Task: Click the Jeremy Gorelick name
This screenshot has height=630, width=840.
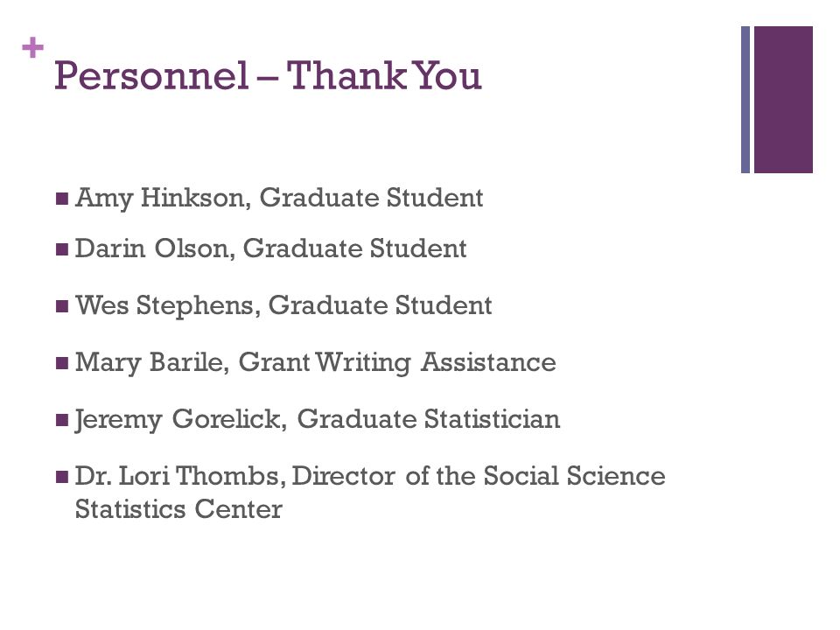Action: tap(178, 419)
